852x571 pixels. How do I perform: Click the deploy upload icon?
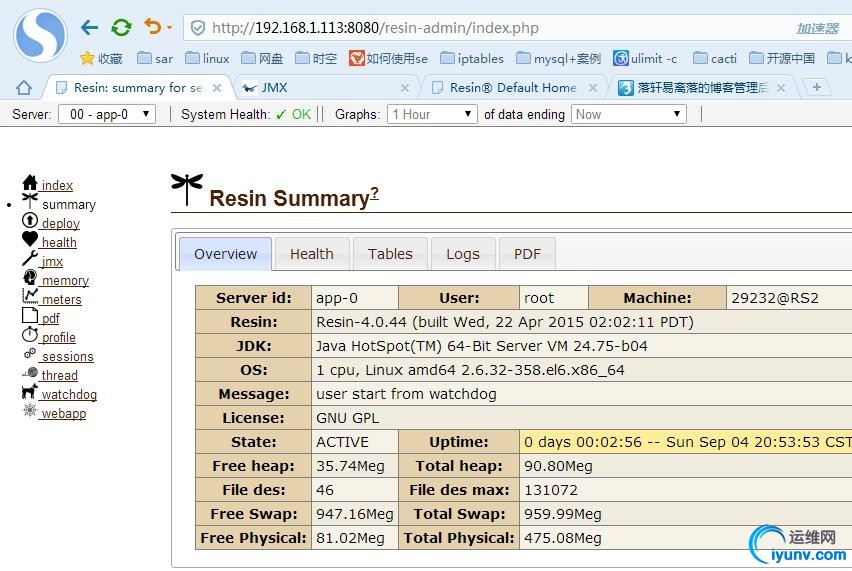pyautogui.click(x=30, y=221)
